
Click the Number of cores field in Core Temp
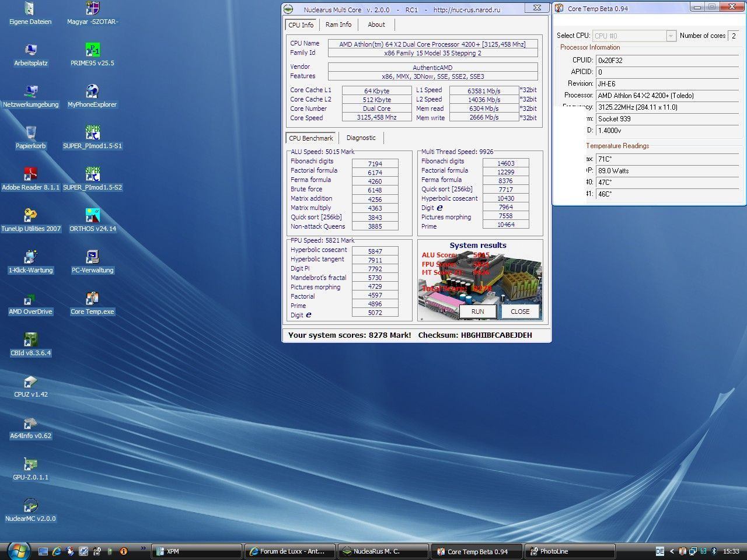click(734, 36)
